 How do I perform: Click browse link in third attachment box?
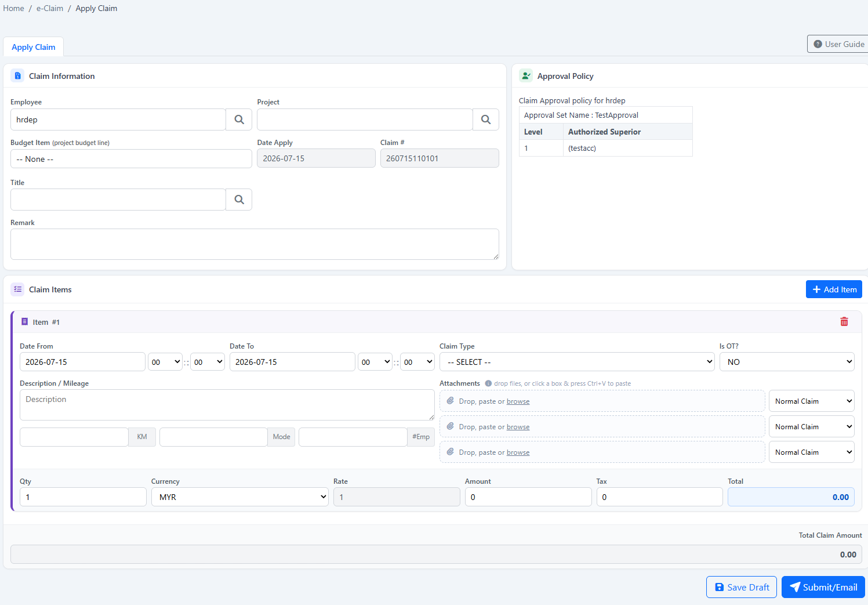[518, 452]
